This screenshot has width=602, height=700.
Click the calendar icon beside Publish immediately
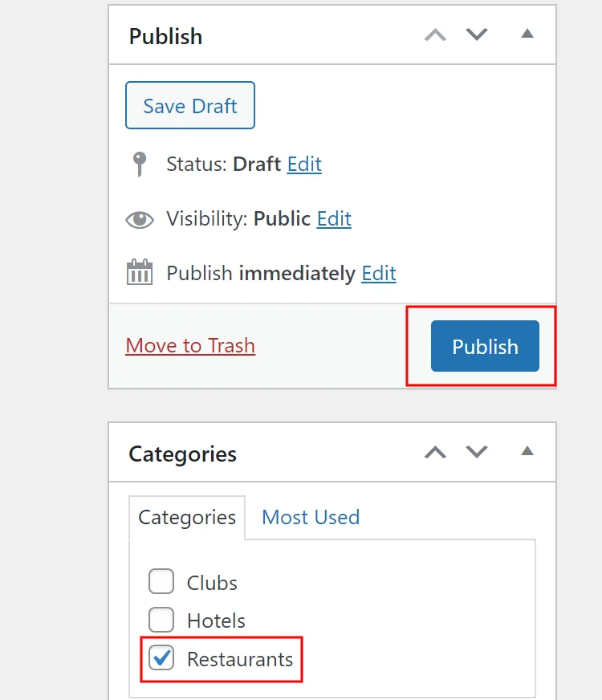[x=139, y=272]
